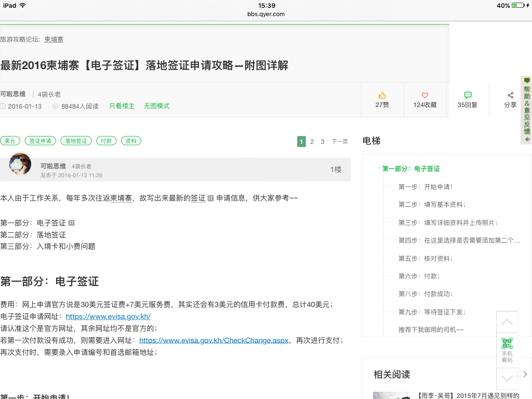Tap the bbs.qyer.com address bar
The width and height of the screenshot is (532, 399).
[266, 14]
